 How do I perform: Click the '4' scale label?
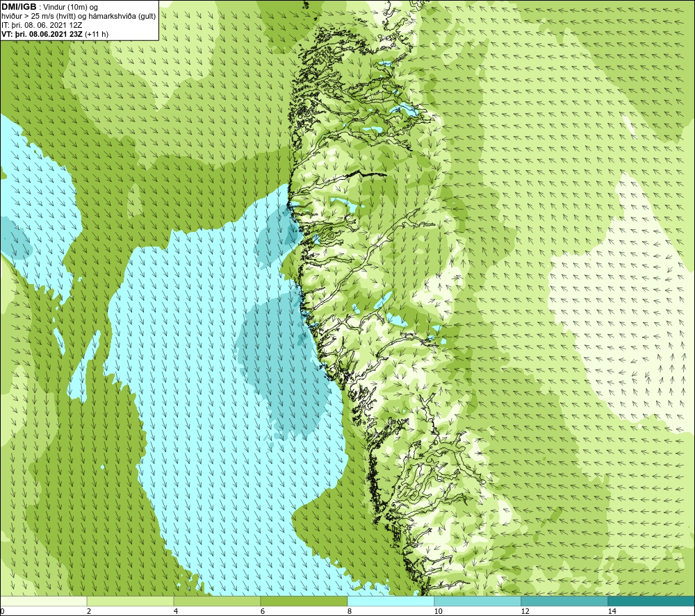click(176, 611)
